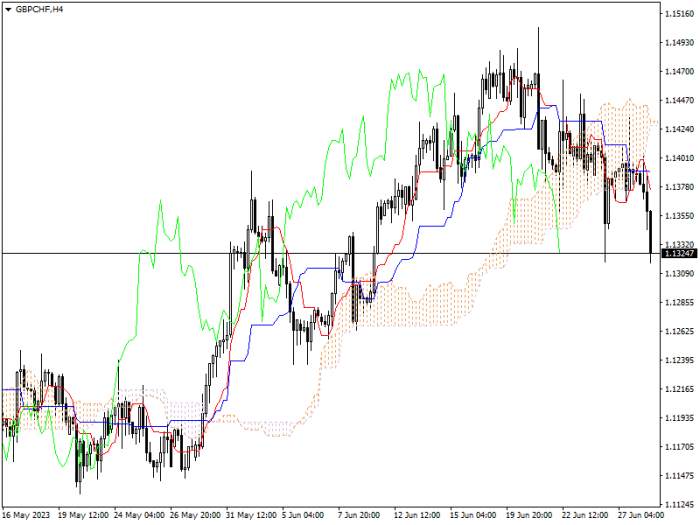This screenshot has height=525, width=700.
Task: Click the 1.12395 price axis label
Action: click(x=679, y=360)
